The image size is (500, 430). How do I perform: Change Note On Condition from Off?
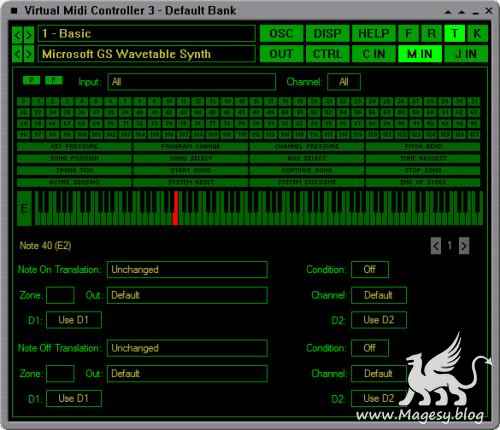[x=370, y=270]
